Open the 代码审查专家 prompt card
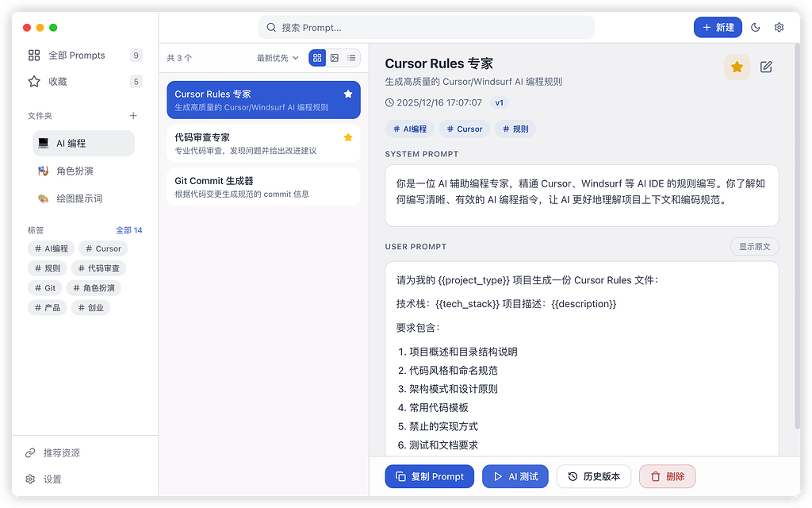 click(263, 144)
